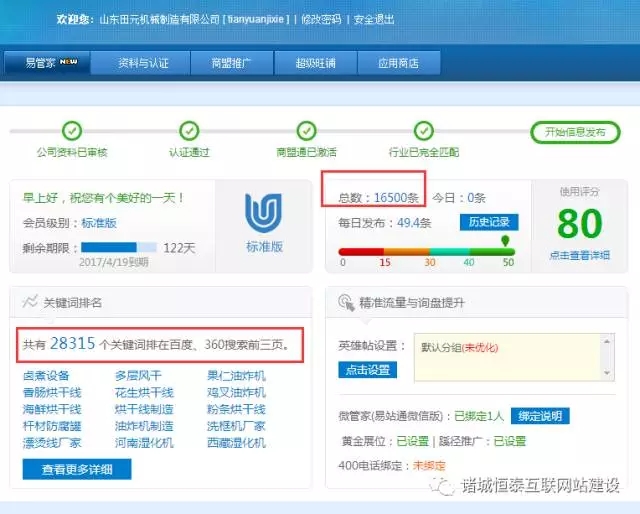Viewport: 640px width, 514px height.
Task: Open the 修改密码 link
Action: pos(321,19)
